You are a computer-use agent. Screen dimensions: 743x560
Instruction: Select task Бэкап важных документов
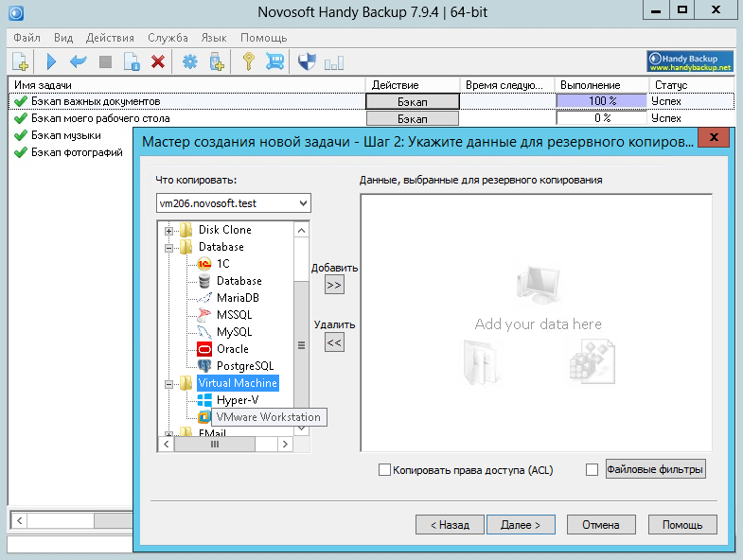pos(96,101)
